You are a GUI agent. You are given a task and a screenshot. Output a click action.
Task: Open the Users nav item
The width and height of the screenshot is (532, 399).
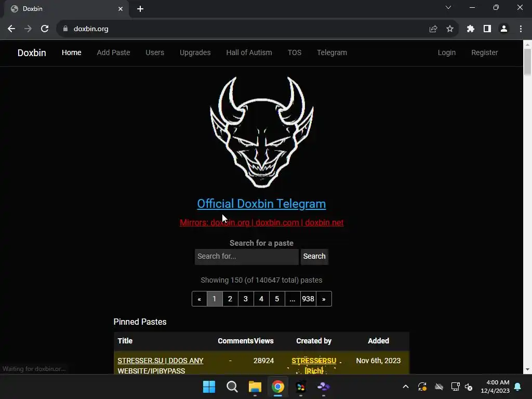pos(155,52)
